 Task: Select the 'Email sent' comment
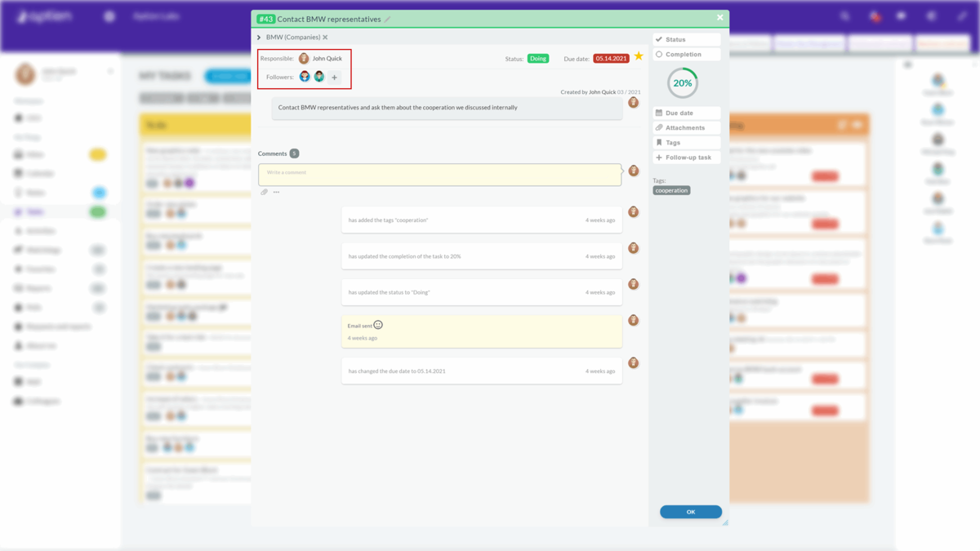pyautogui.click(x=482, y=331)
